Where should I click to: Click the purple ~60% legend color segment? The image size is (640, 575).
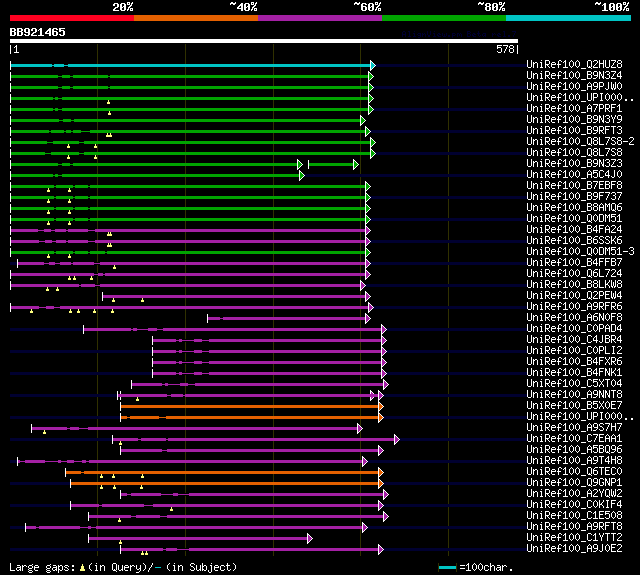[320, 18]
